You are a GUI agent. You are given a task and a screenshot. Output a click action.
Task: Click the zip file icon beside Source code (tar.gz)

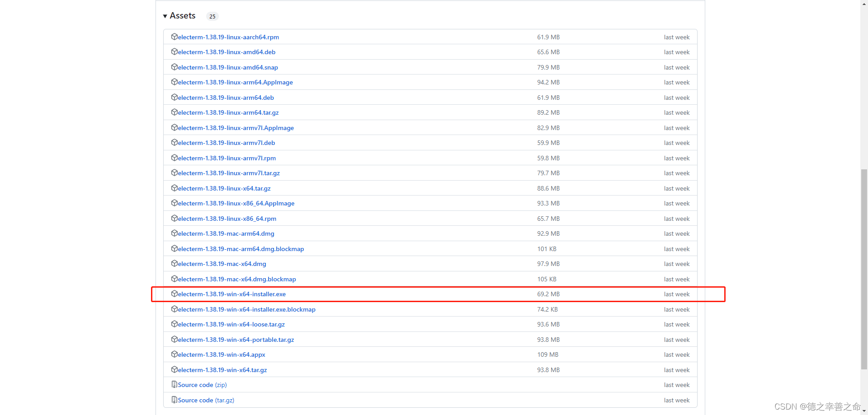[174, 400]
